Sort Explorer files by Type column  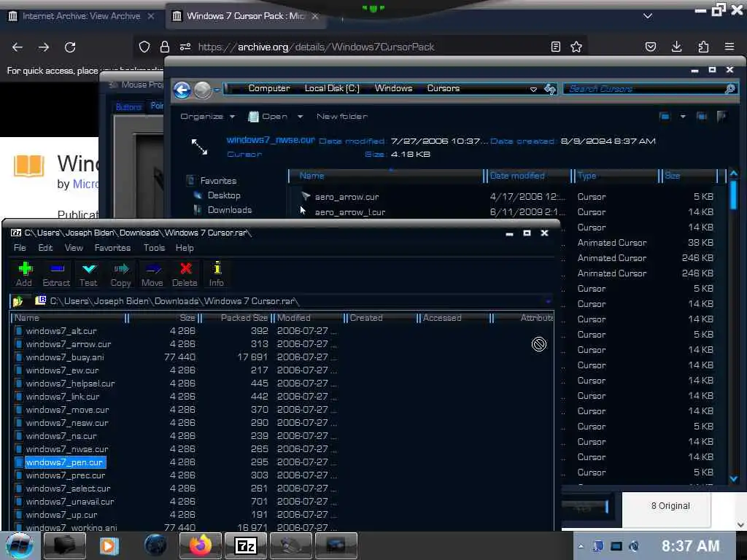tap(614, 176)
